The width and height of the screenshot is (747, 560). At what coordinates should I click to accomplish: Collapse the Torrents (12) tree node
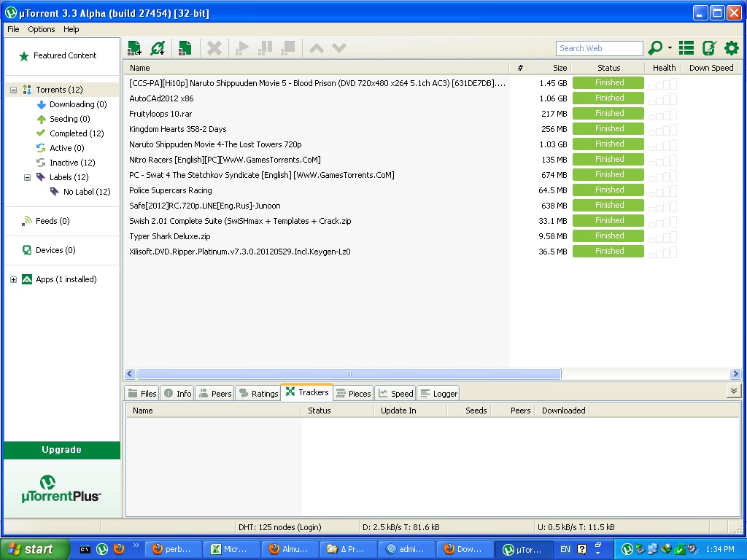pyautogui.click(x=13, y=90)
